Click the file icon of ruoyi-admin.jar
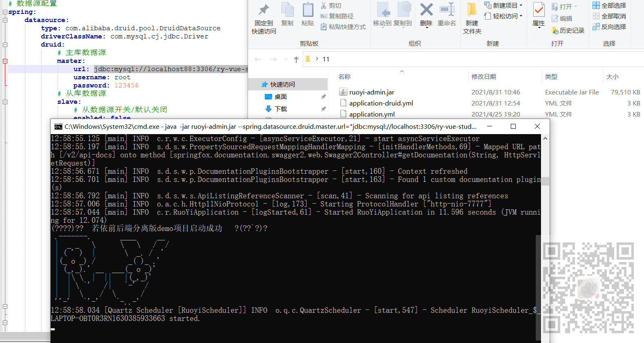The image size is (644, 343). [343, 92]
